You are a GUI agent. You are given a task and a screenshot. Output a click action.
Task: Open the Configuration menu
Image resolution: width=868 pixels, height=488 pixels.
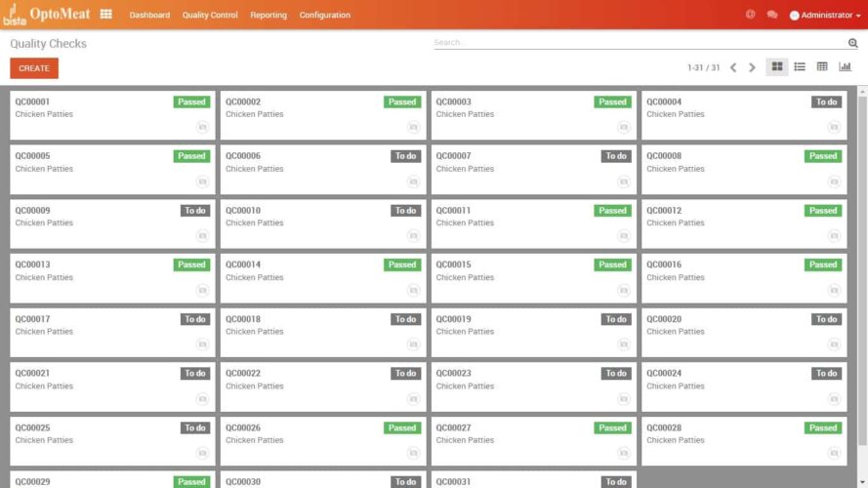(325, 15)
